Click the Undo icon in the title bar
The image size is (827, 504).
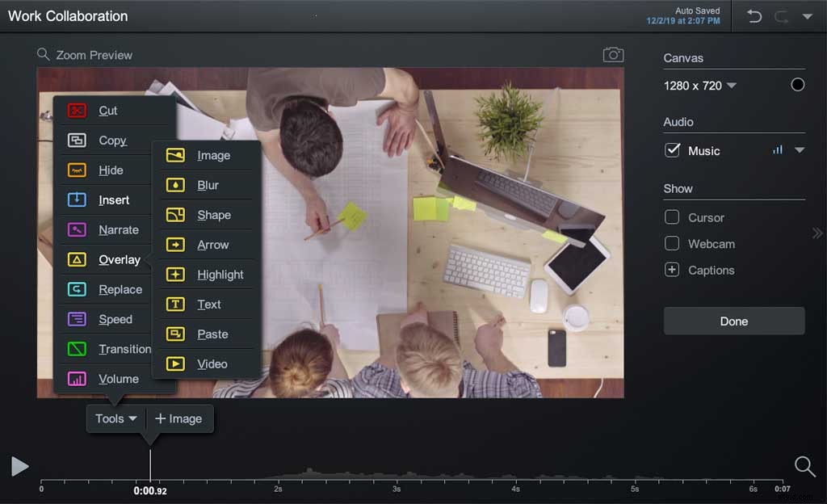coord(754,15)
